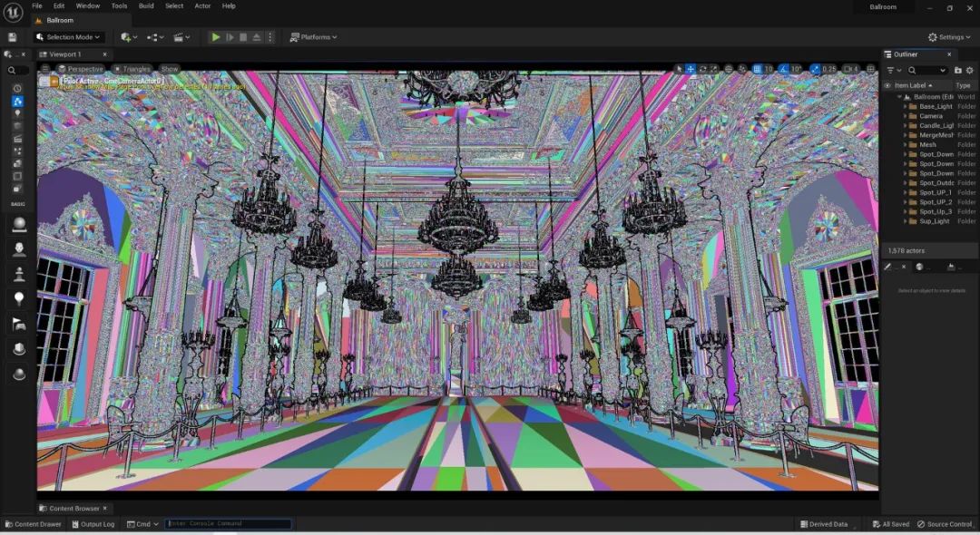Open the Platforms dropdown menu

pyautogui.click(x=313, y=37)
